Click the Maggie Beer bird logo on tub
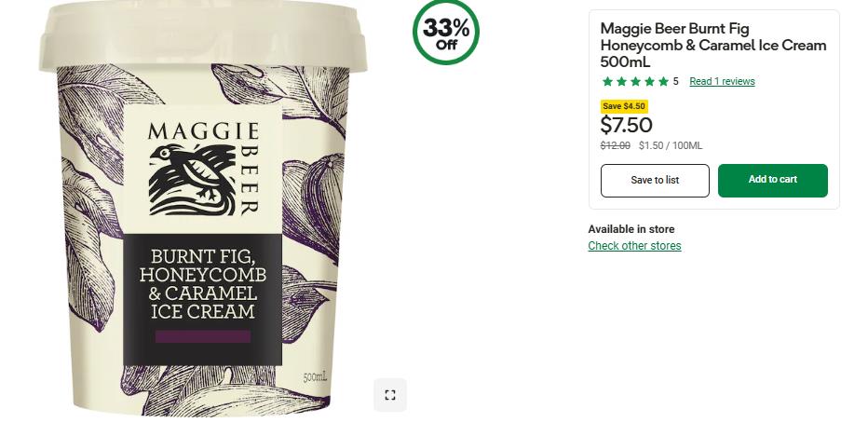The width and height of the screenshot is (868, 436). (192, 179)
